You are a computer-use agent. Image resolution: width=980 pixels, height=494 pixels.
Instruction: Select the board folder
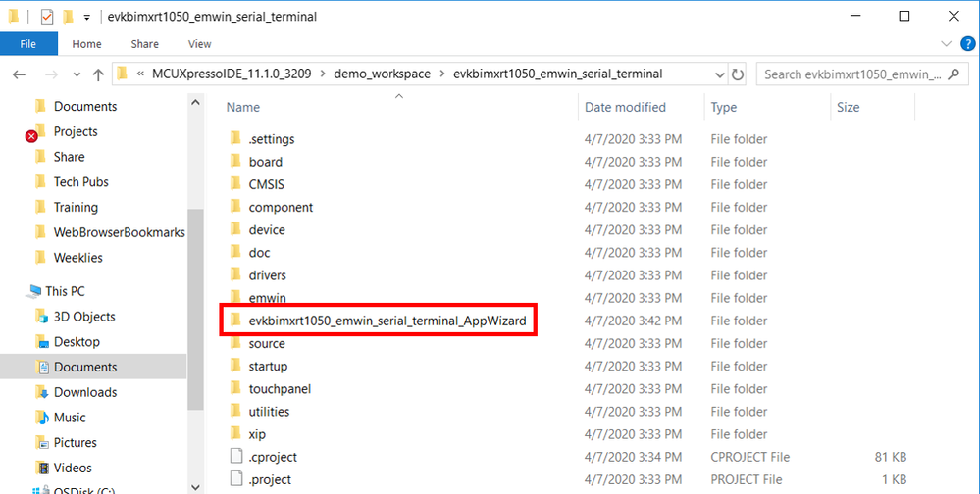(x=265, y=162)
